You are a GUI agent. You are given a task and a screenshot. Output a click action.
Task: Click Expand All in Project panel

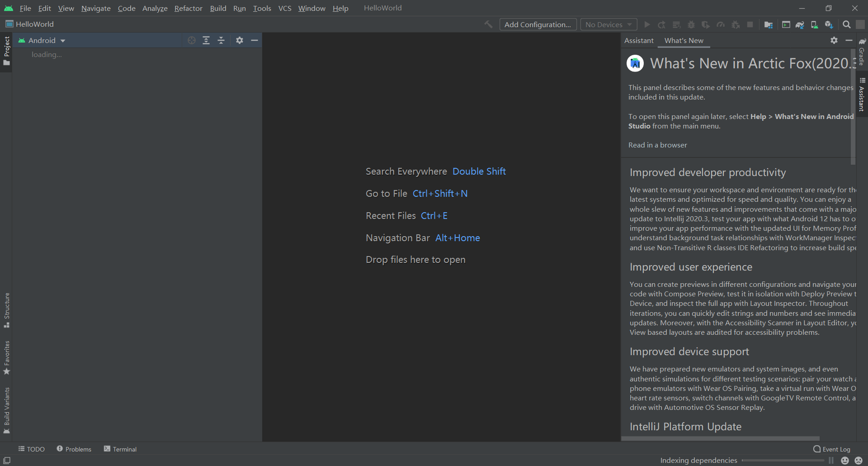pos(206,40)
